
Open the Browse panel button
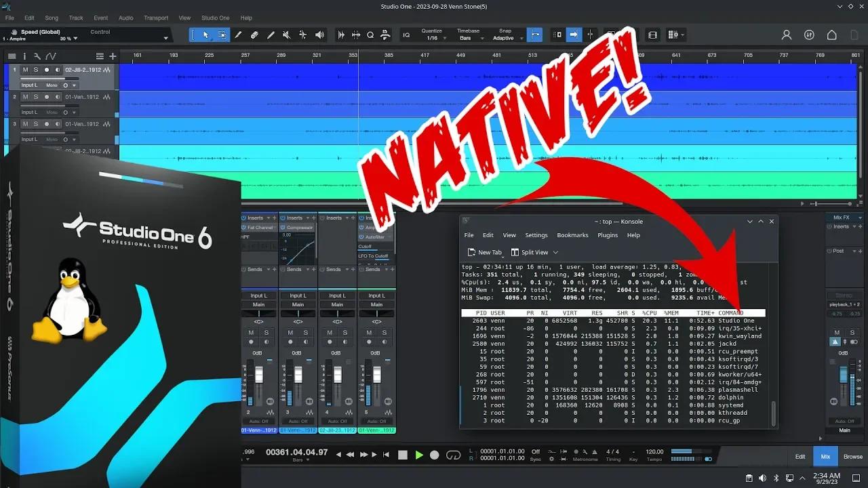coord(853,457)
